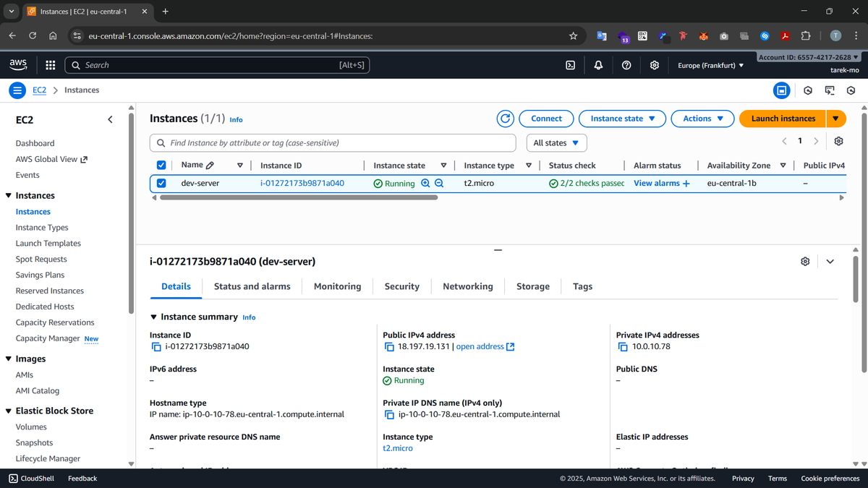
Task: Click the Launch instances button
Action: click(x=783, y=119)
